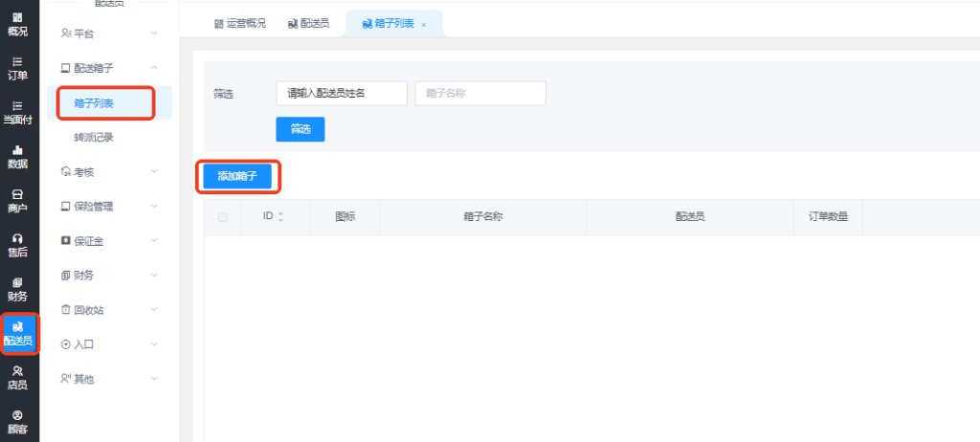The height and width of the screenshot is (442, 980).
Task: Click the 订单数量 column header
Action: (828, 217)
